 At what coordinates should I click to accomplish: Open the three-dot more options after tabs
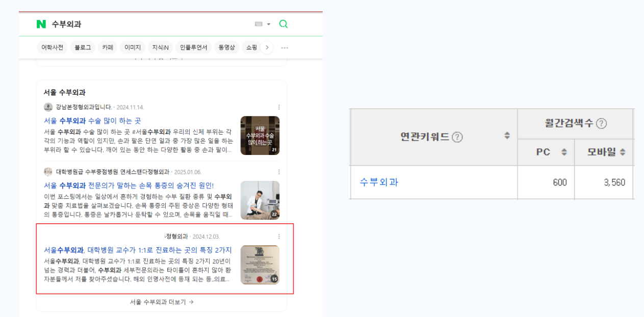(x=285, y=48)
